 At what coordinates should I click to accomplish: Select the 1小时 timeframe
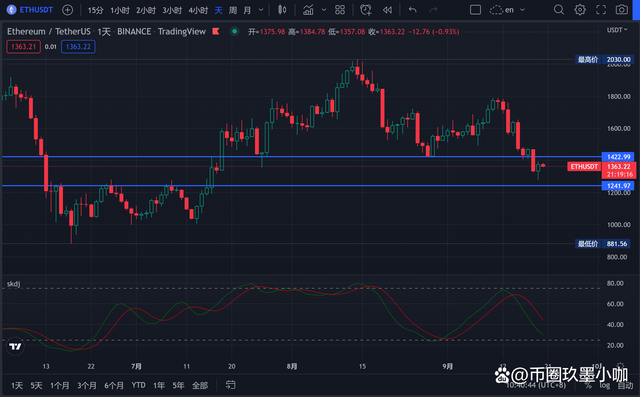(x=120, y=10)
